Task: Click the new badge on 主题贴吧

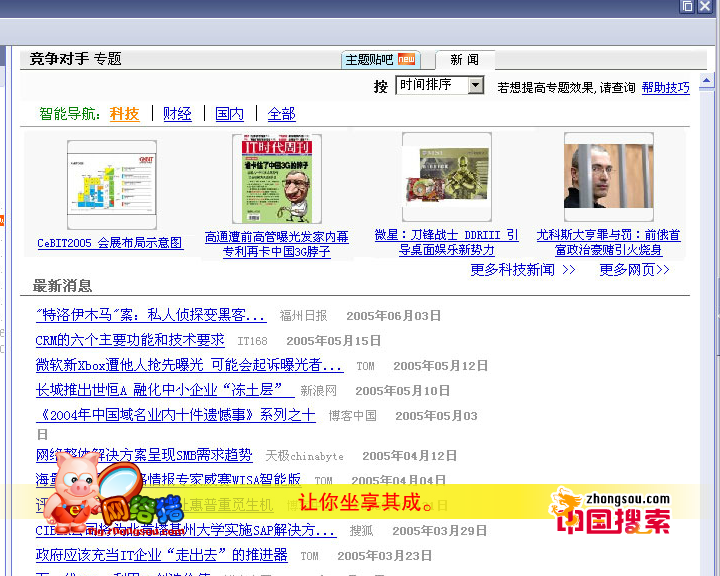Action: [406, 59]
